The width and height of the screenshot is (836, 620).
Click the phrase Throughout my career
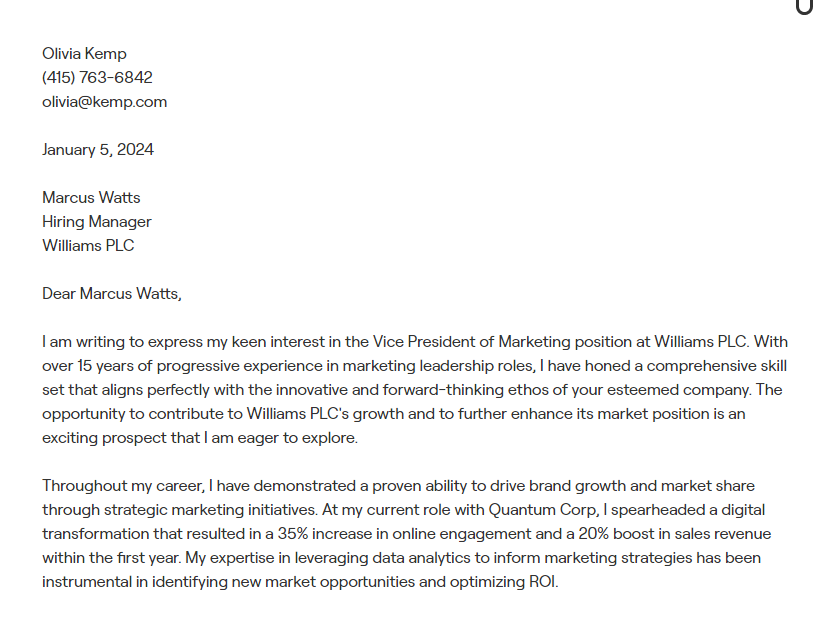coord(123,486)
